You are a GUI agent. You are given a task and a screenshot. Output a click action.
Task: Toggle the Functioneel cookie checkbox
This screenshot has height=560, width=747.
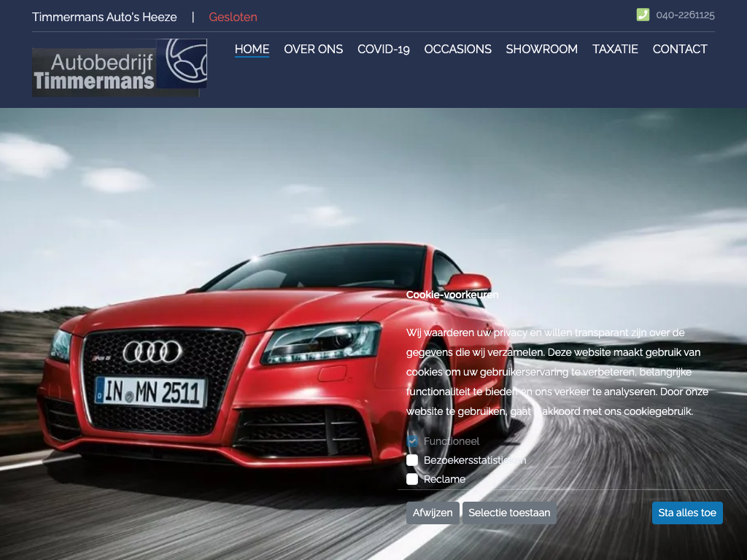point(412,441)
